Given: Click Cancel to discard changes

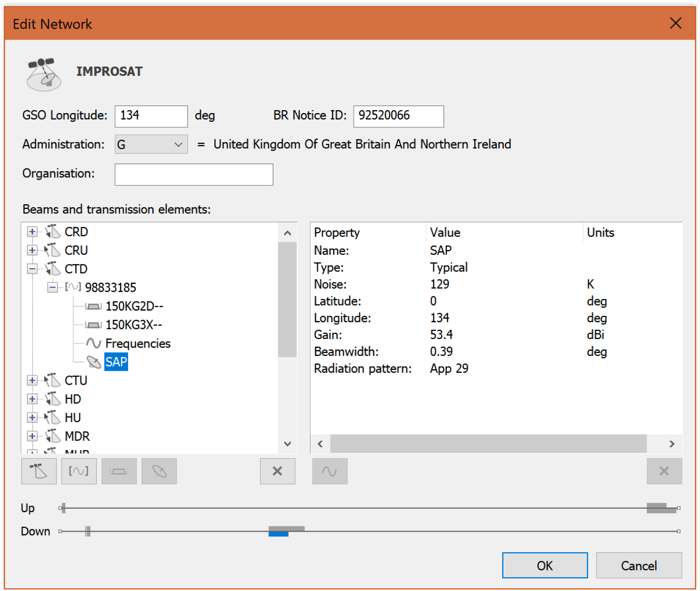Looking at the screenshot, I should pyautogui.click(x=639, y=565).
